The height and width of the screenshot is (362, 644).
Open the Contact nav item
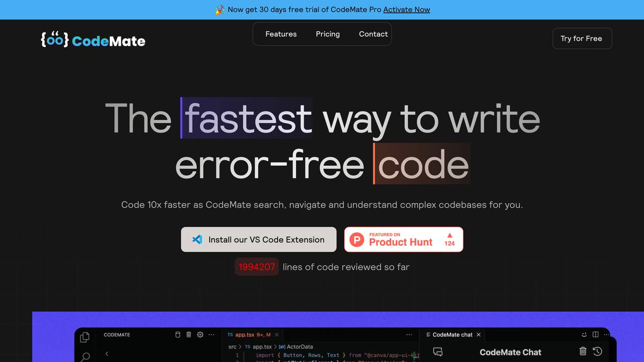373,34
